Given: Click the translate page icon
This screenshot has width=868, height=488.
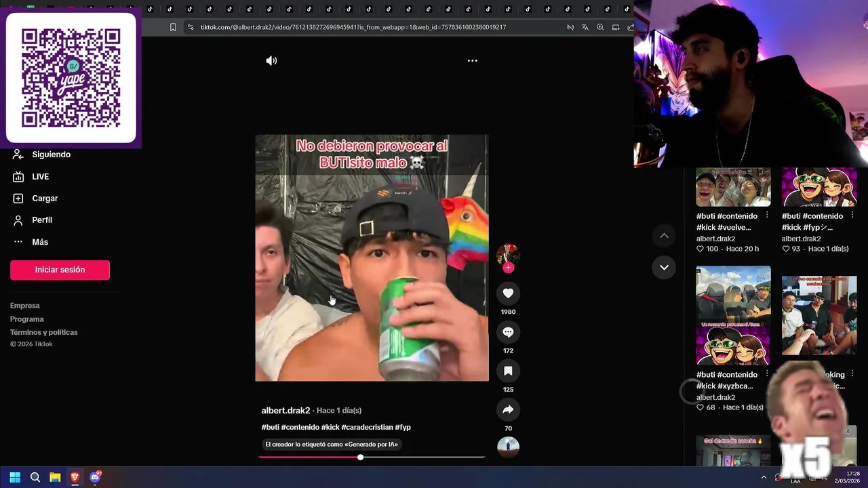Looking at the screenshot, I should pos(585,27).
